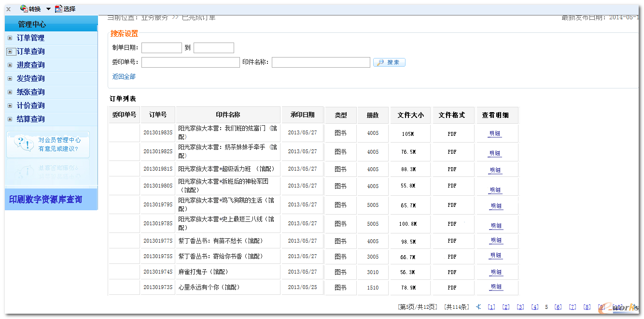Go to page [2]
This screenshot has width=644, height=319.
[506, 307]
